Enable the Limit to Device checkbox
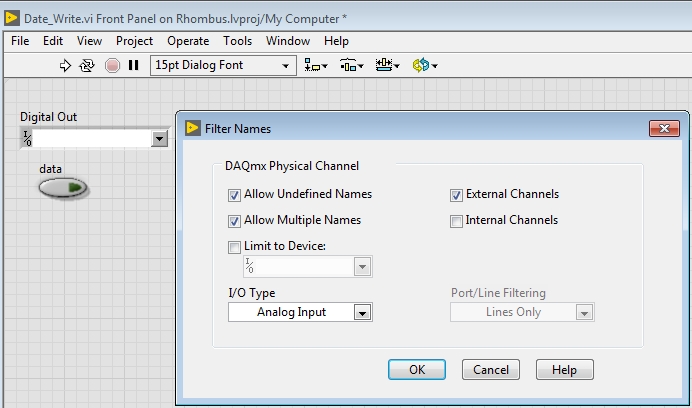 pyautogui.click(x=234, y=247)
